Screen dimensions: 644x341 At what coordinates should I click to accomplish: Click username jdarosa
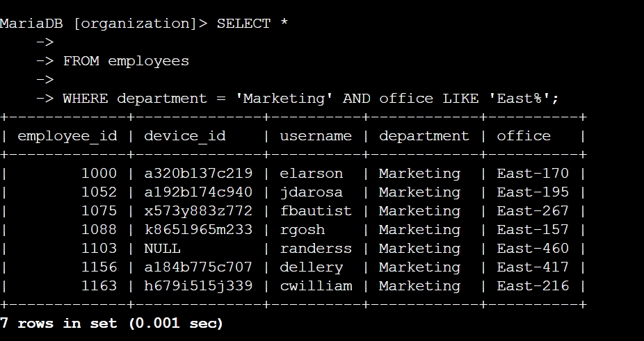[x=312, y=192]
